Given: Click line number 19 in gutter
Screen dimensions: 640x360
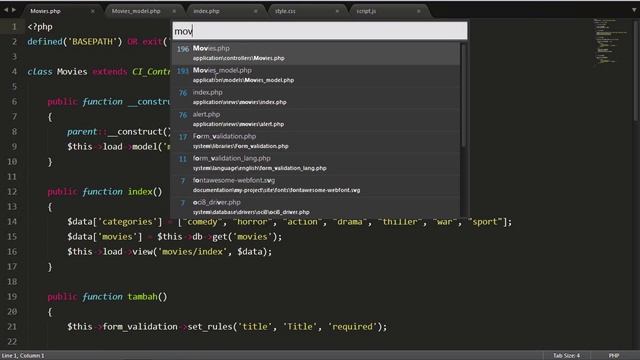Looking at the screenshot, I should coord(12,296).
